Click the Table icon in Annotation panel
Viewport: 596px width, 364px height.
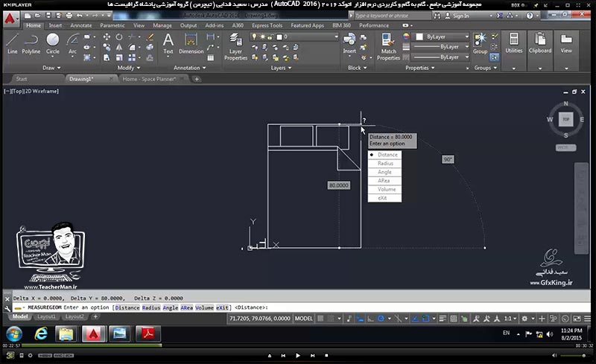(211, 58)
